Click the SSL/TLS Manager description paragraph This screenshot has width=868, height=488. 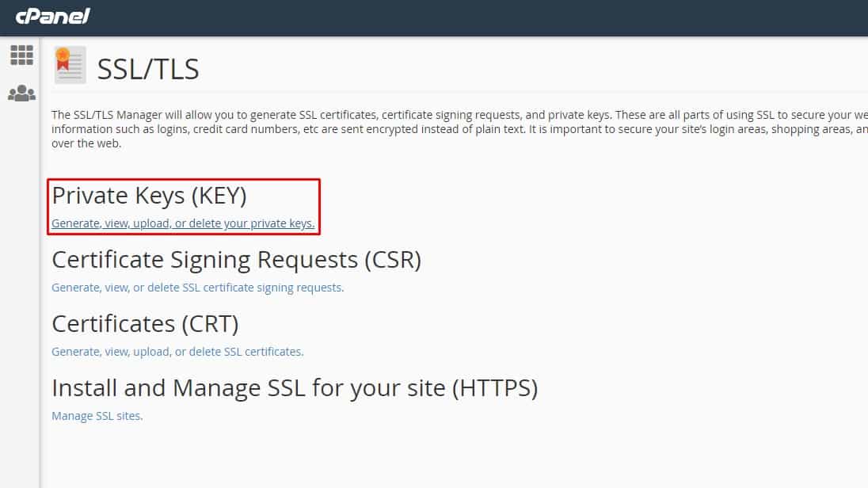(x=459, y=129)
